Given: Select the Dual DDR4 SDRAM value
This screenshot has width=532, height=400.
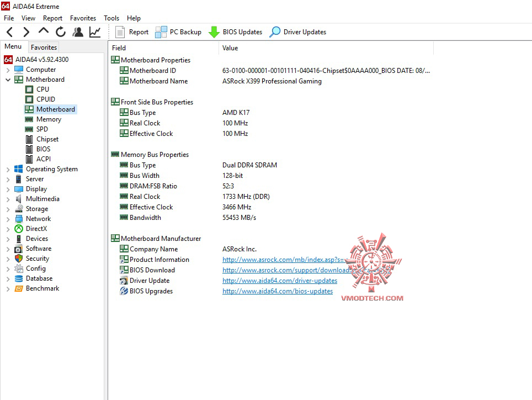Looking at the screenshot, I should click(x=249, y=165).
